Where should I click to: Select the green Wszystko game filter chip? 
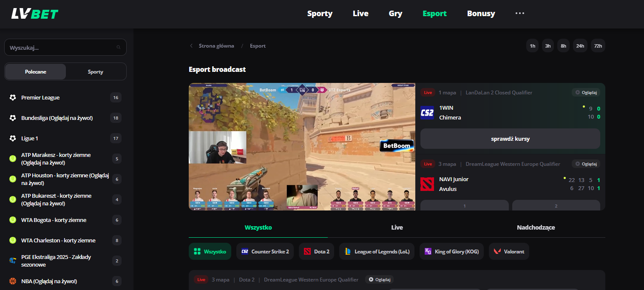pyautogui.click(x=210, y=252)
